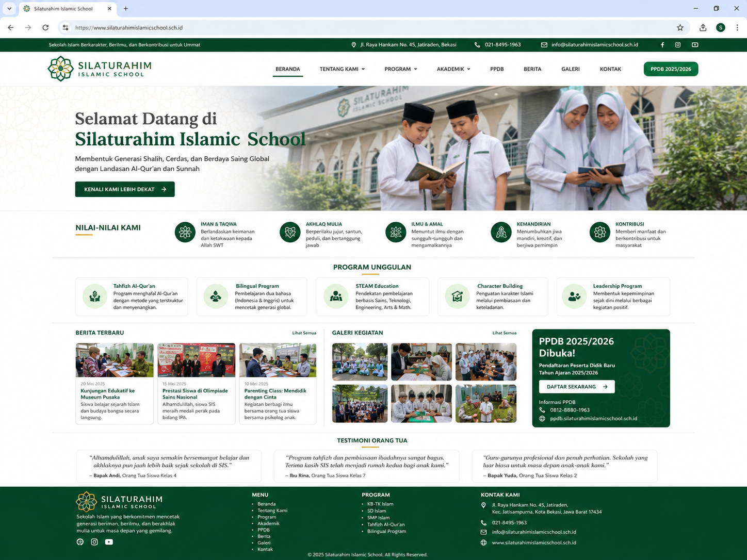Click the browser address bar URL field

click(x=373, y=28)
